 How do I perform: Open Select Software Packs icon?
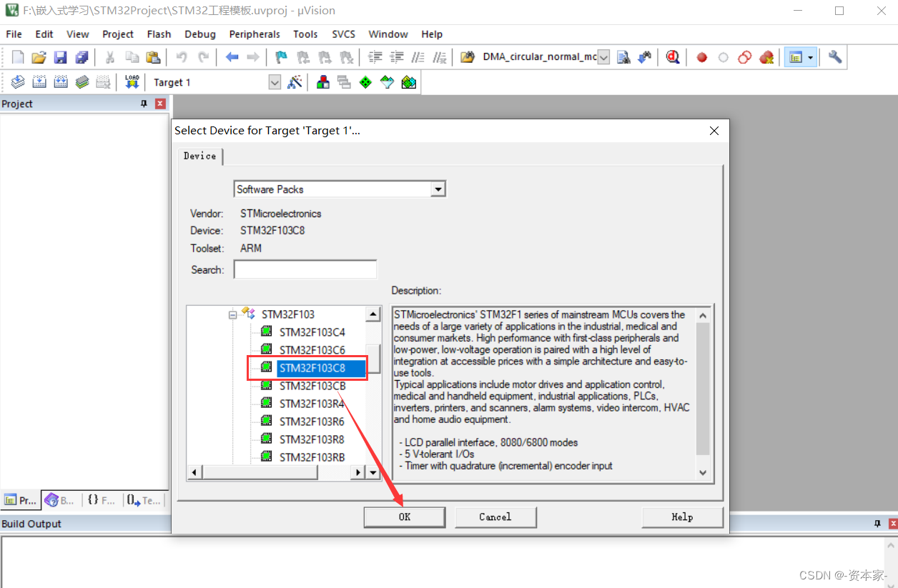pyautogui.click(x=387, y=82)
